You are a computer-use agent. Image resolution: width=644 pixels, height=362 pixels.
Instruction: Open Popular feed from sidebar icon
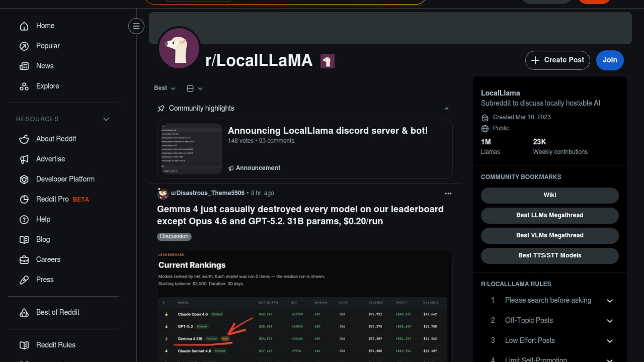(24, 46)
